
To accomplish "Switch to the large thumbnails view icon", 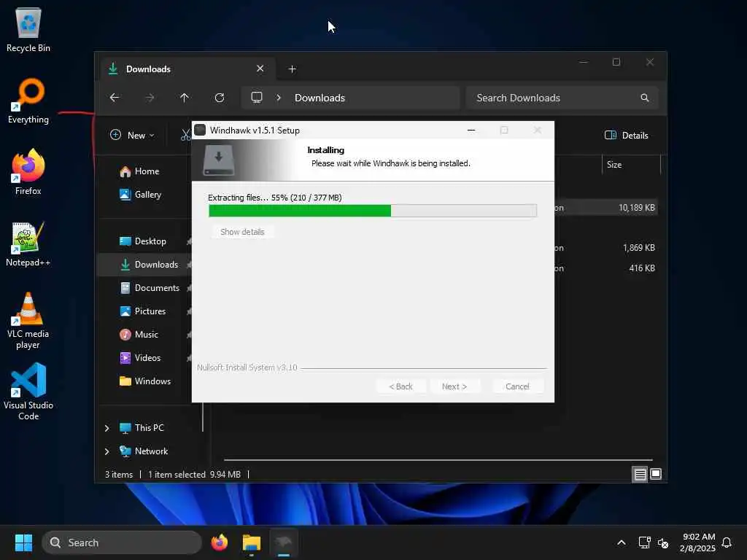I will click(656, 474).
